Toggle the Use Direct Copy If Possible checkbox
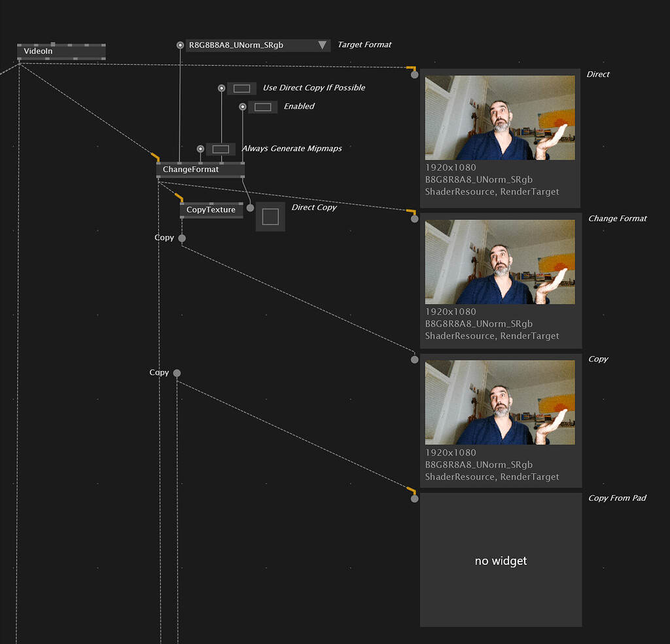The height and width of the screenshot is (644, 670). (x=241, y=88)
